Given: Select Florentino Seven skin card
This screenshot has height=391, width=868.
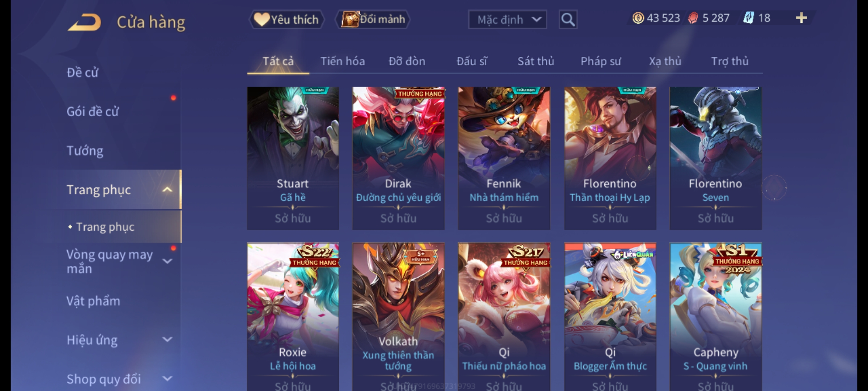Looking at the screenshot, I should pyautogui.click(x=716, y=158).
